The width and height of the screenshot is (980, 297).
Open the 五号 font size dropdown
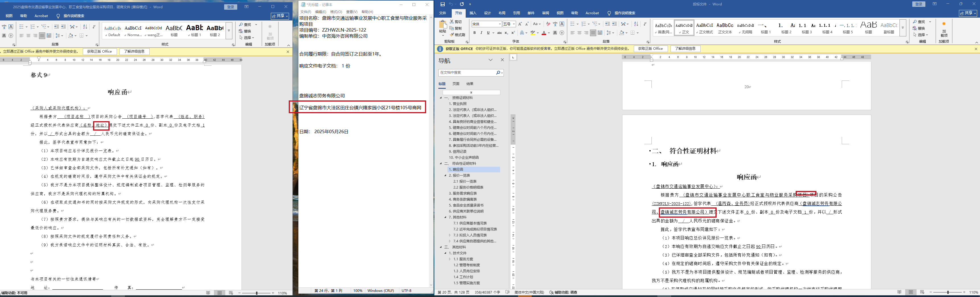coord(513,24)
